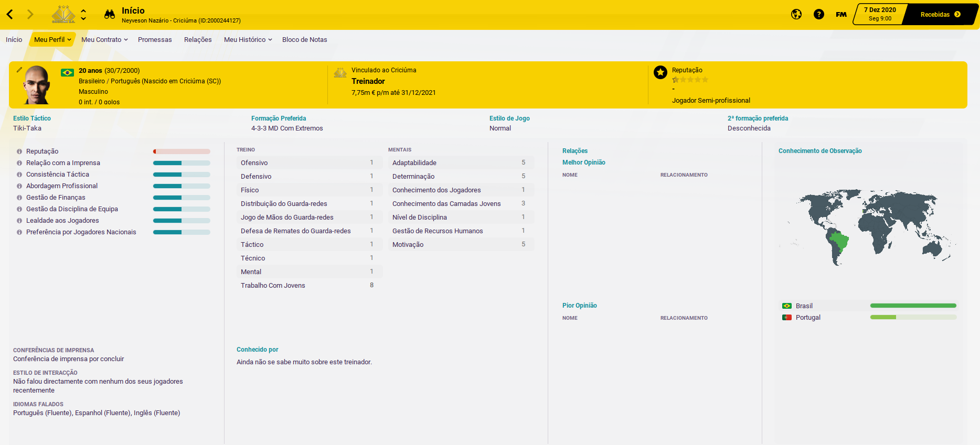
Task: Click the 4-3-3 MD Com Extremos formation text
Action: pyautogui.click(x=287, y=128)
